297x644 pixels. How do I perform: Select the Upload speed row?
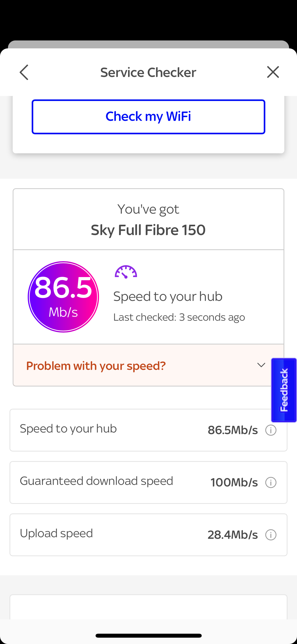(x=106, y=535)
